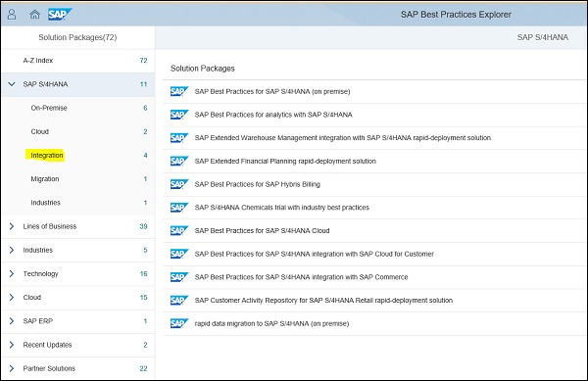Open SAP Extended Warehouse Management integration package
588x381 pixels.
point(343,138)
